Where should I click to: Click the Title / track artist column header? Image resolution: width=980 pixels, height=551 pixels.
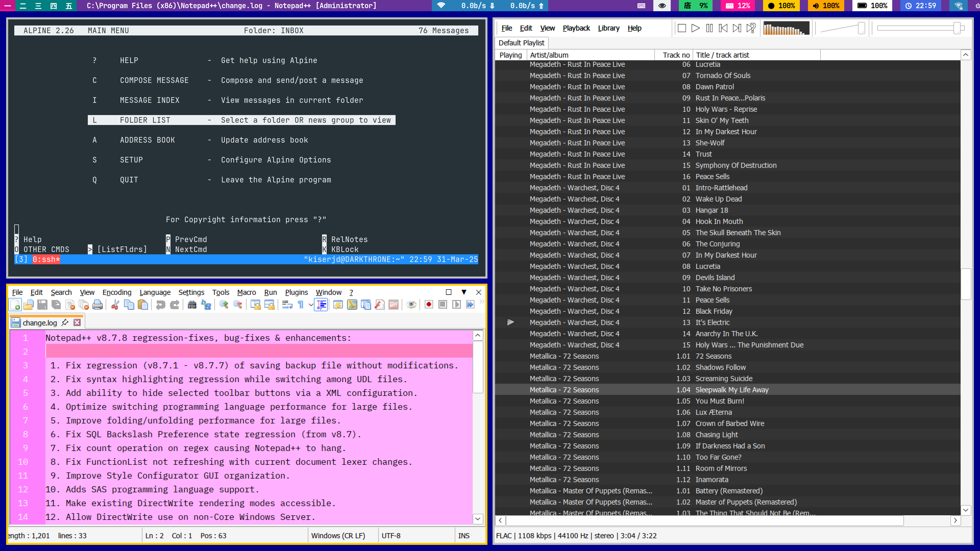coord(756,55)
